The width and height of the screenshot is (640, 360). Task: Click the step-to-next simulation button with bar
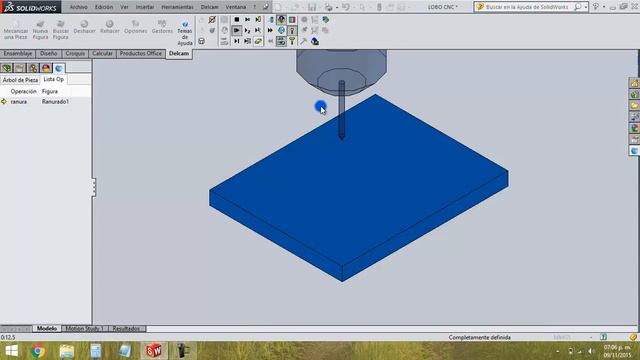237,41
